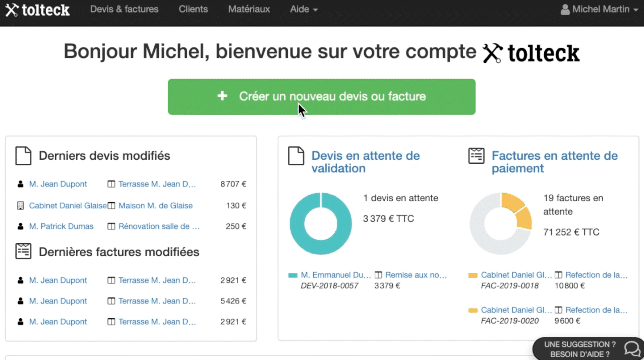This screenshot has width=644, height=360.
Task: Click the person icon beside M. Patrick Dumas
Action: click(20, 226)
